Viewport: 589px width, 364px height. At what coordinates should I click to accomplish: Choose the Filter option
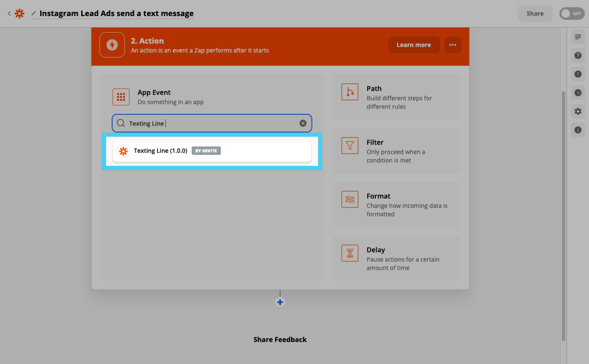click(396, 151)
